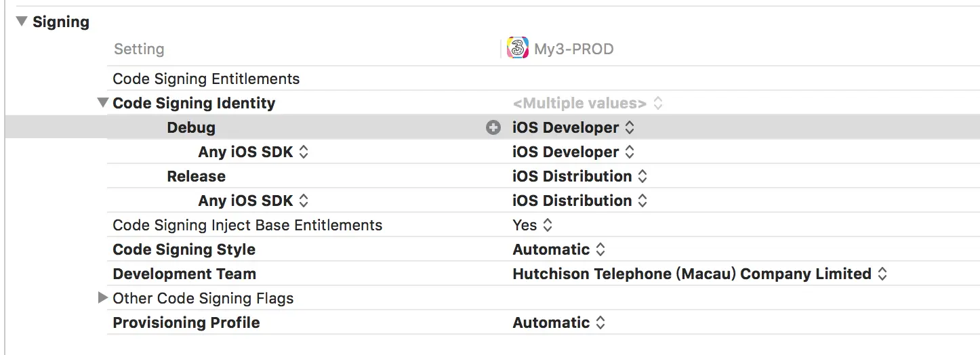This screenshot has width=980, height=355.
Task: Expand Other Code Signing Flags
Action: [x=103, y=297]
